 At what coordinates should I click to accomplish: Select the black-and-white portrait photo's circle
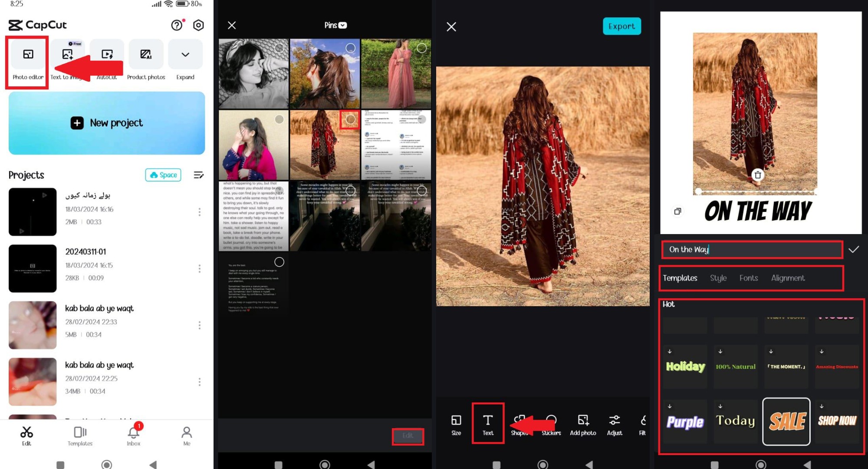click(x=279, y=48)
